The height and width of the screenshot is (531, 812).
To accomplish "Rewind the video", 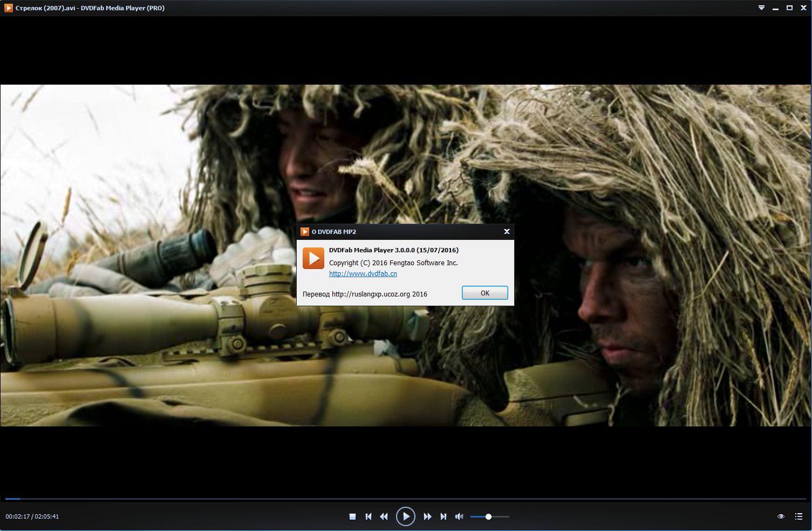I will coord(384,516).
